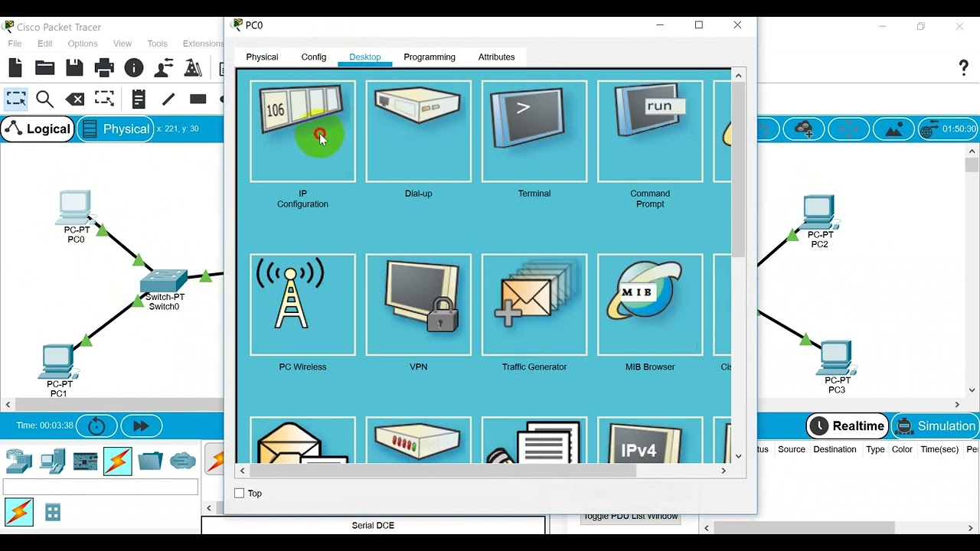Save the project with floppy icon
The image size is (980, 551).
(74, 68)
